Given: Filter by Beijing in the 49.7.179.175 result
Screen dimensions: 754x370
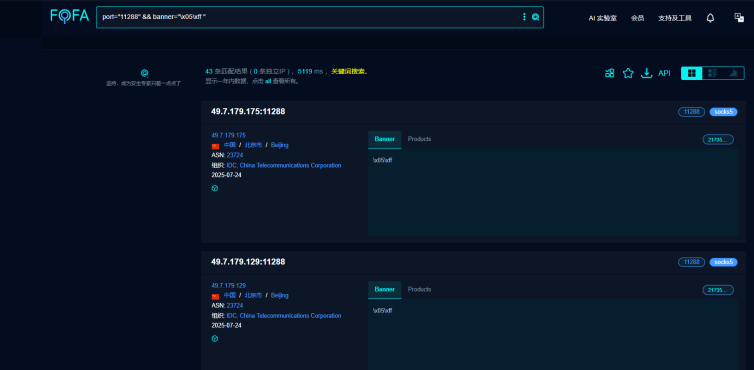Looking at the screenshot, I should (x=279, y=145).
